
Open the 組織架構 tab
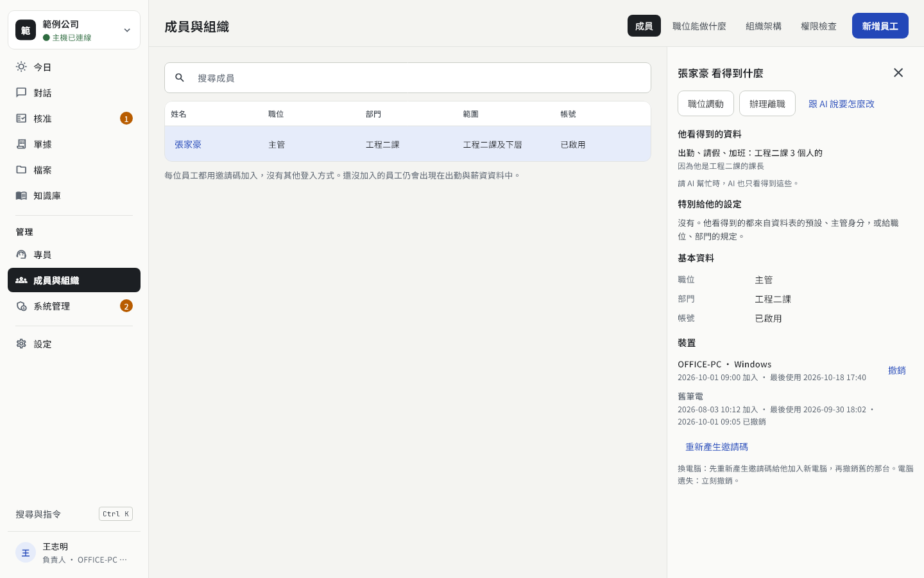[x=764, y=26]
